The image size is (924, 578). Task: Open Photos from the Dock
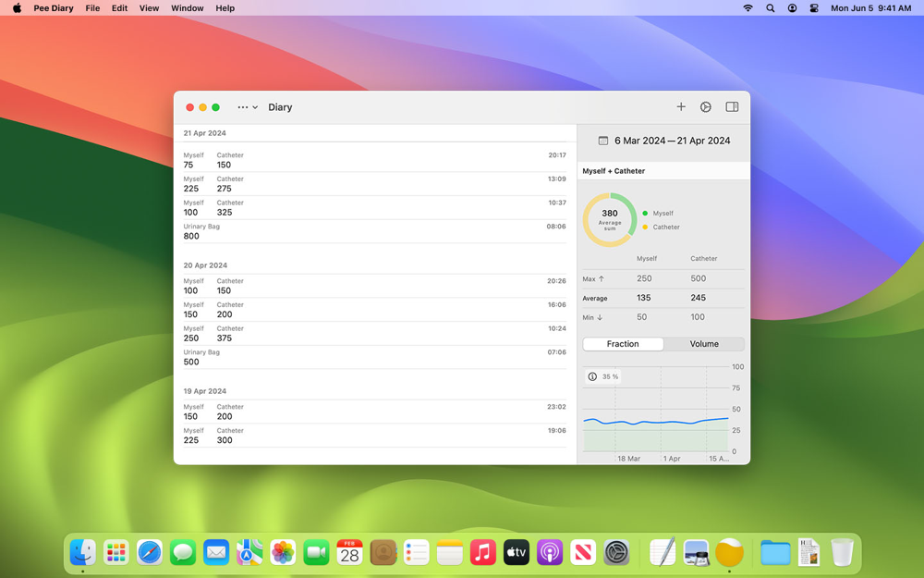coord(283,553)
